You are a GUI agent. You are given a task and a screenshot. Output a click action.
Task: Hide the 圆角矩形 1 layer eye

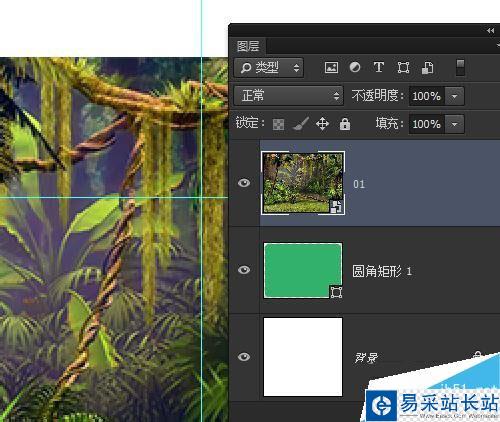pyautogui.click(x=244, y=270)
